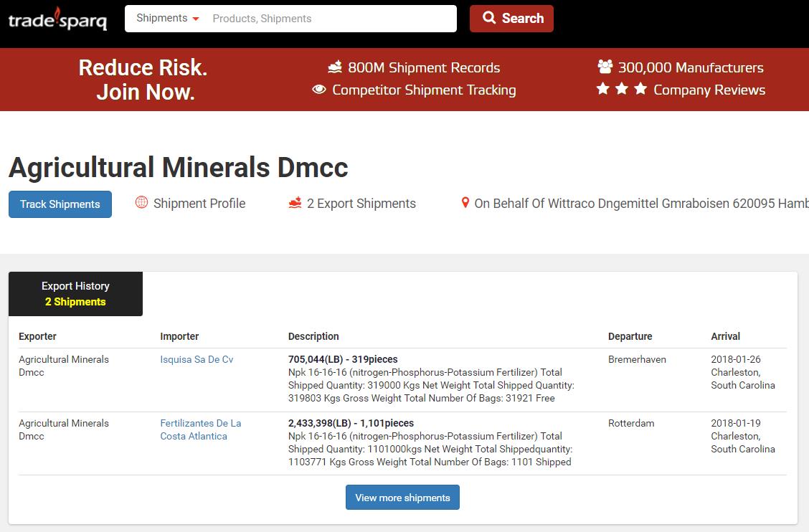Click the Reduce Risk. Join Now. banner text

pyautogui.click(x=145, y=80)
